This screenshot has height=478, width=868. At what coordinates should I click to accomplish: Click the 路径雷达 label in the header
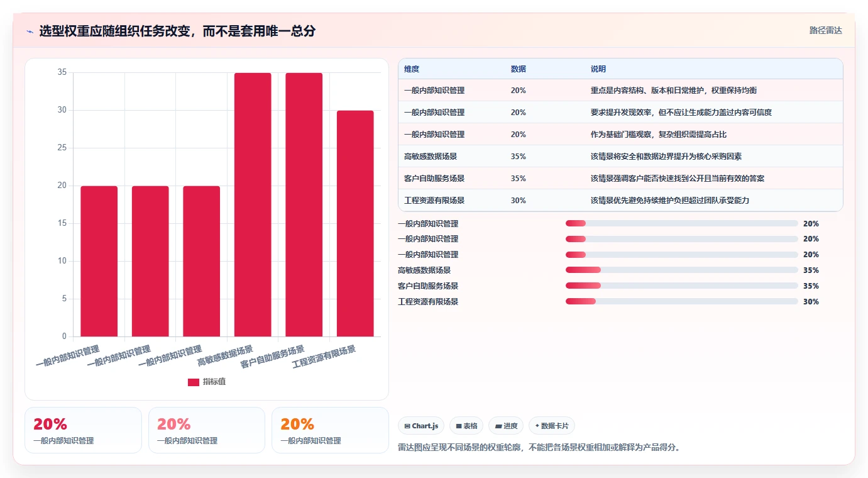coord(825,30)
